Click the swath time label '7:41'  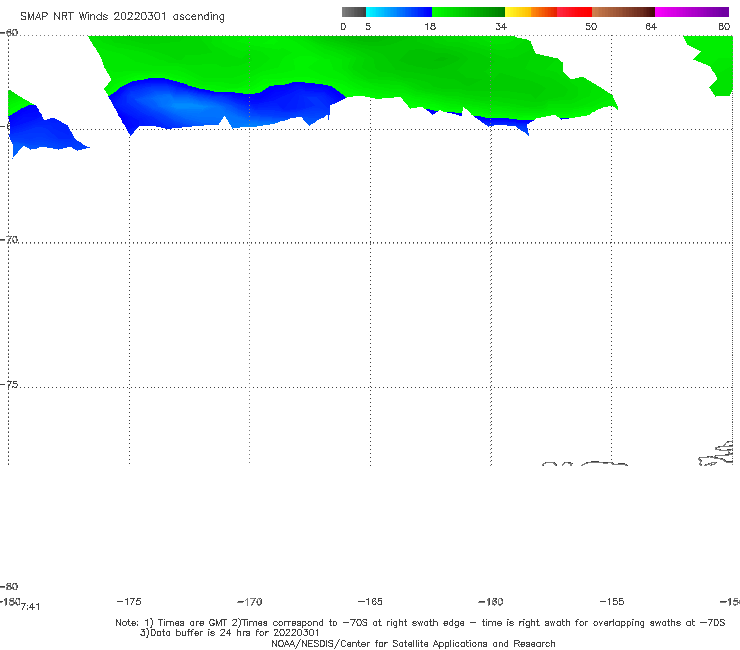(30, 607)
